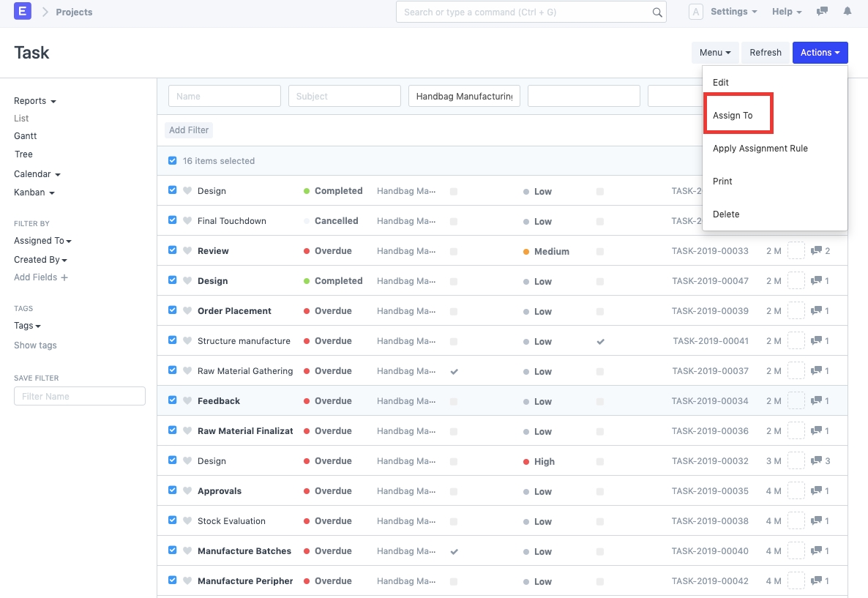Open comments icon on Design High task
The width and height of the screenshot is (868, 598).
817,461
